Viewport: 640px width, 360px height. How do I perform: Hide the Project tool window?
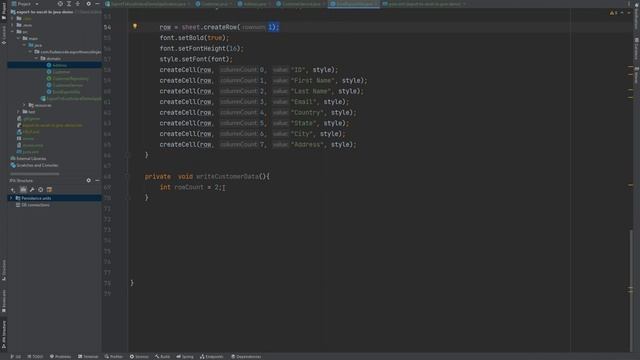click(x=97, y=4)
